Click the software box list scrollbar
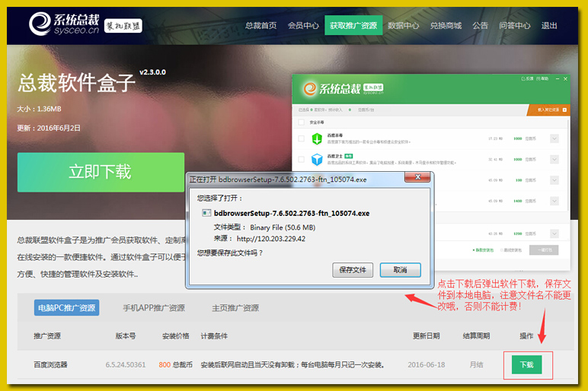 568,165
